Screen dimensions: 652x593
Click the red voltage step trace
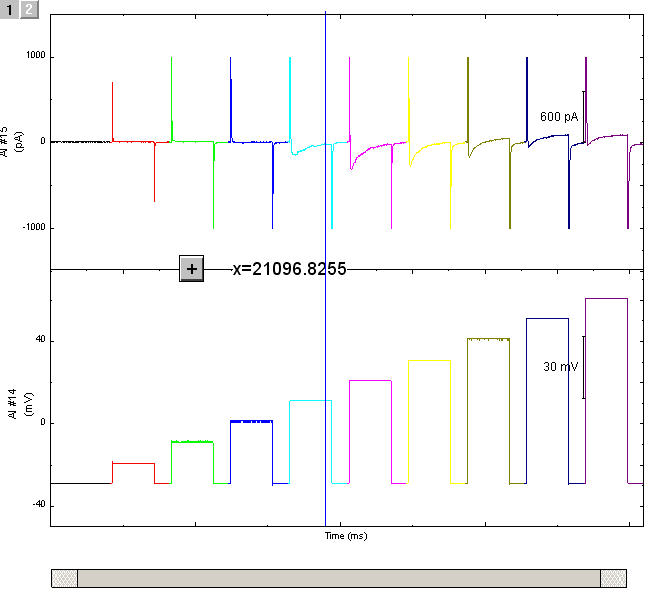[133, 463]
